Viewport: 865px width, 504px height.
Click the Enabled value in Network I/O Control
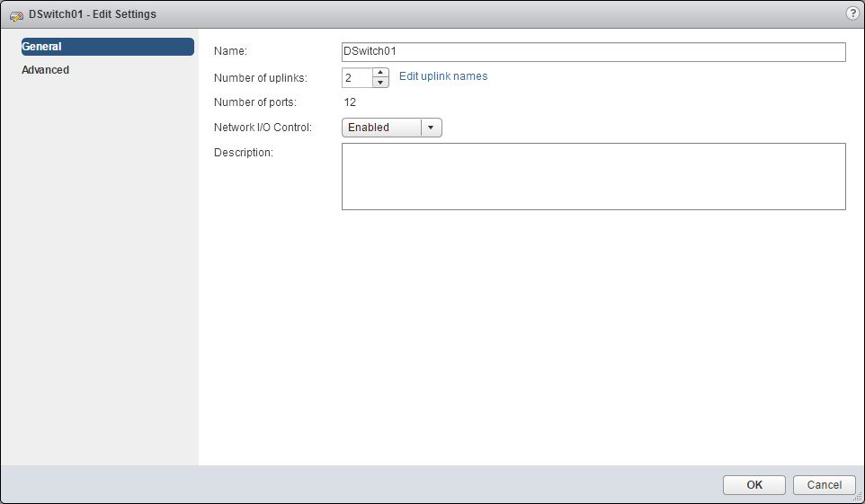[381, 128]
